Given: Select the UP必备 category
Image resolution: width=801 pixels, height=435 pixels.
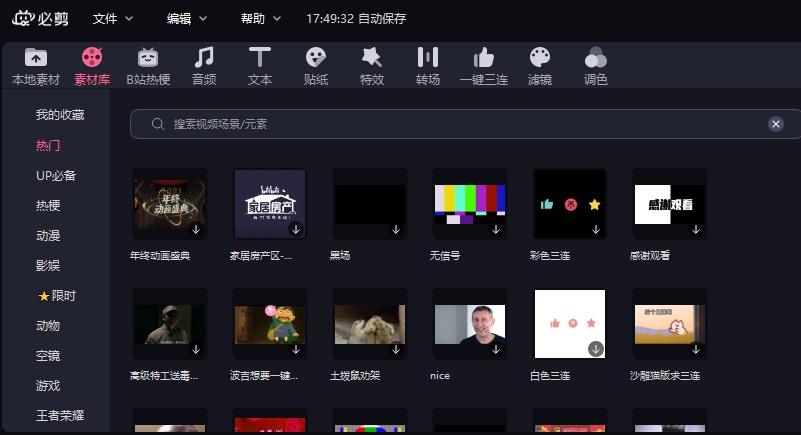Looking at the screenshot, I should [x=56, y=176].
